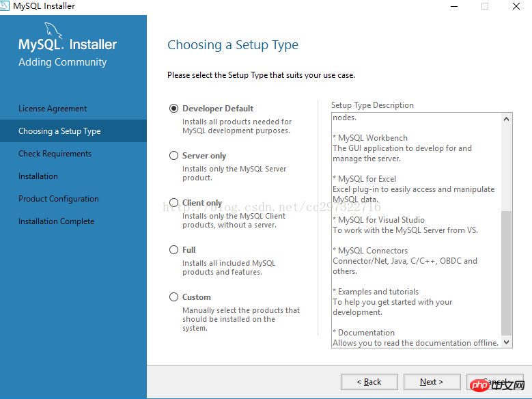532x399 pixels.
Task: Pick the Full setup type
Action: (x=173, y=250)
